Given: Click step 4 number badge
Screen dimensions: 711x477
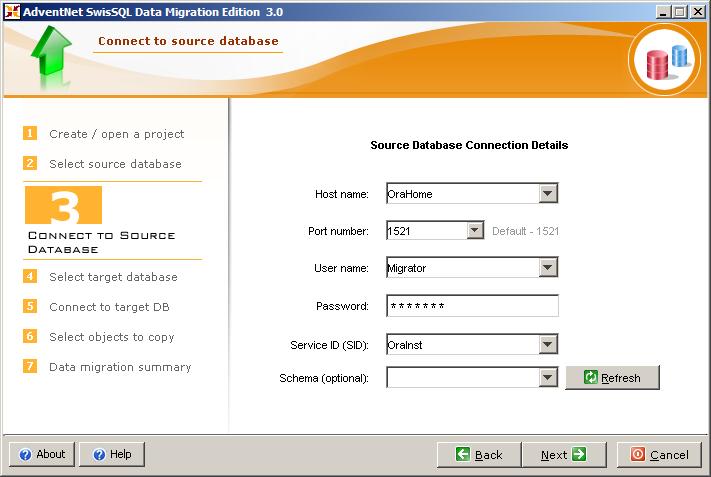Looking at the screenshot, I should [x=30, y=276].
